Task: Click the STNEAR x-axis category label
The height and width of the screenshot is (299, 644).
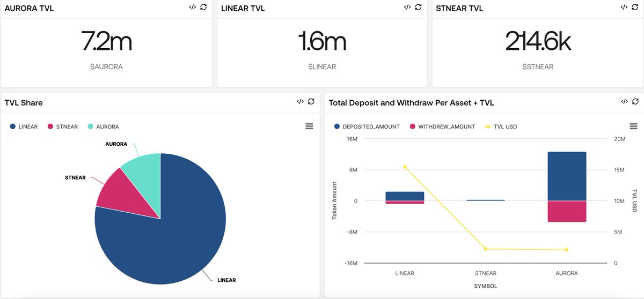Action: [x=486, y=273]
